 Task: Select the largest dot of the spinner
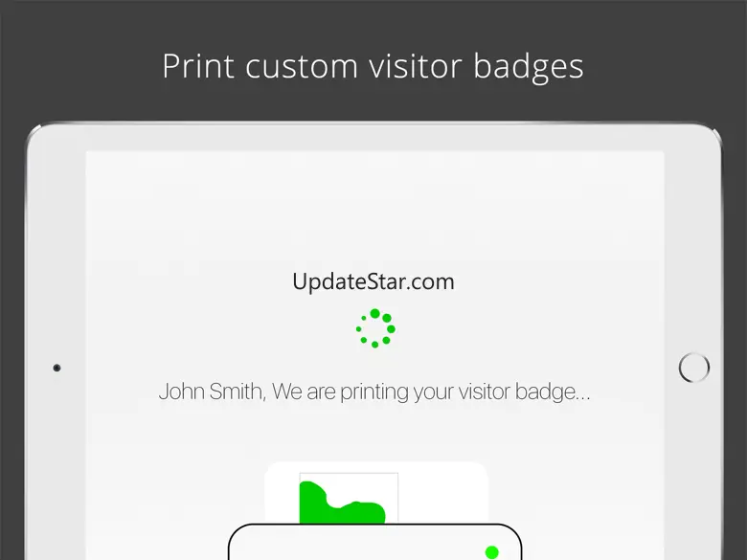pyautogui.click(x=374, y=313)
